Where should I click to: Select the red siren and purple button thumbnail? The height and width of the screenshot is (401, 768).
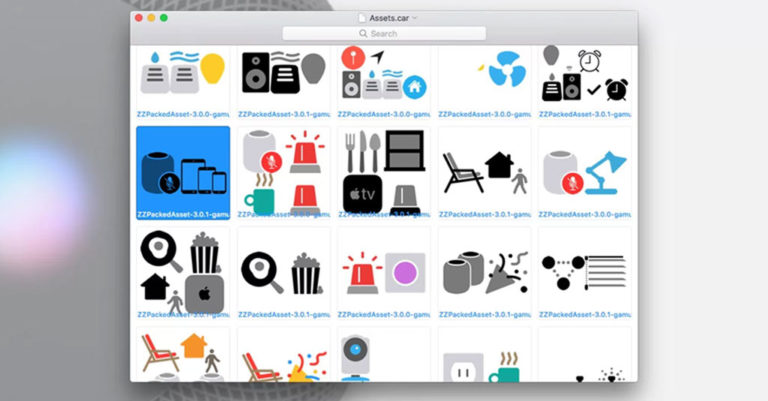[x=384, y=272]
